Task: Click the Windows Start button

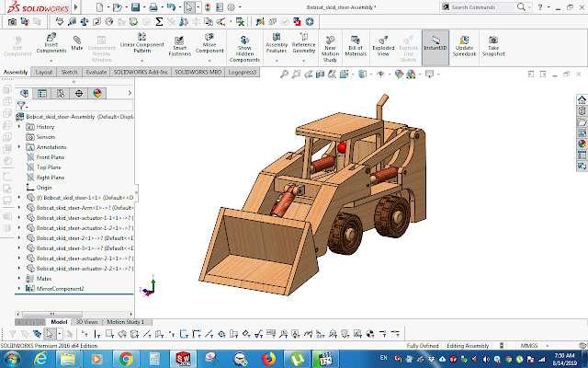Action: pos(12,359)
